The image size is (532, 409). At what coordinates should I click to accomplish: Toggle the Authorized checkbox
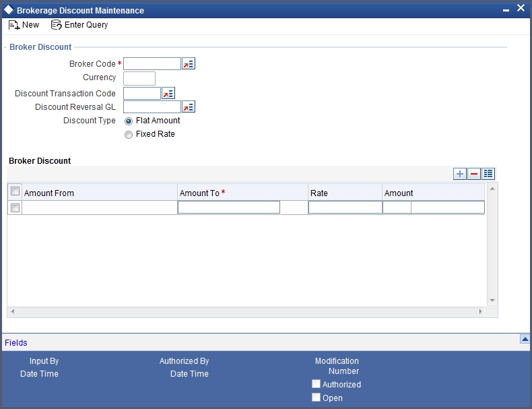pos(316,384)
